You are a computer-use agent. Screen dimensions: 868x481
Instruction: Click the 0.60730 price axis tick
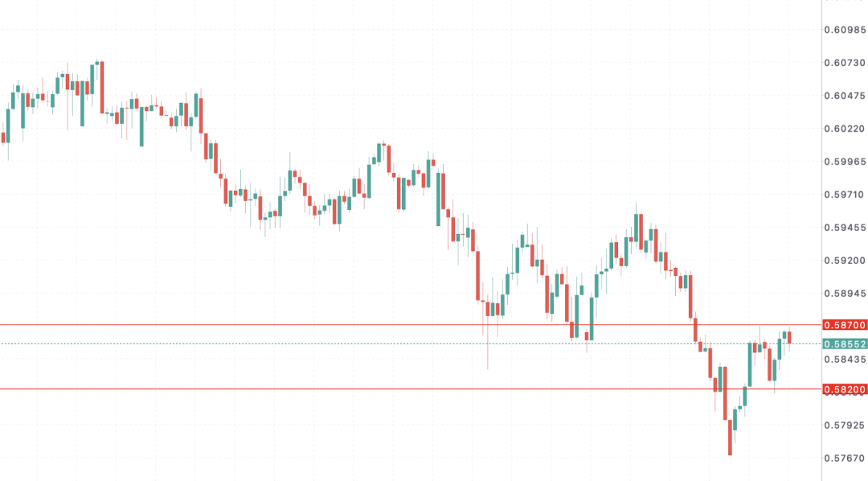[845, 63]
